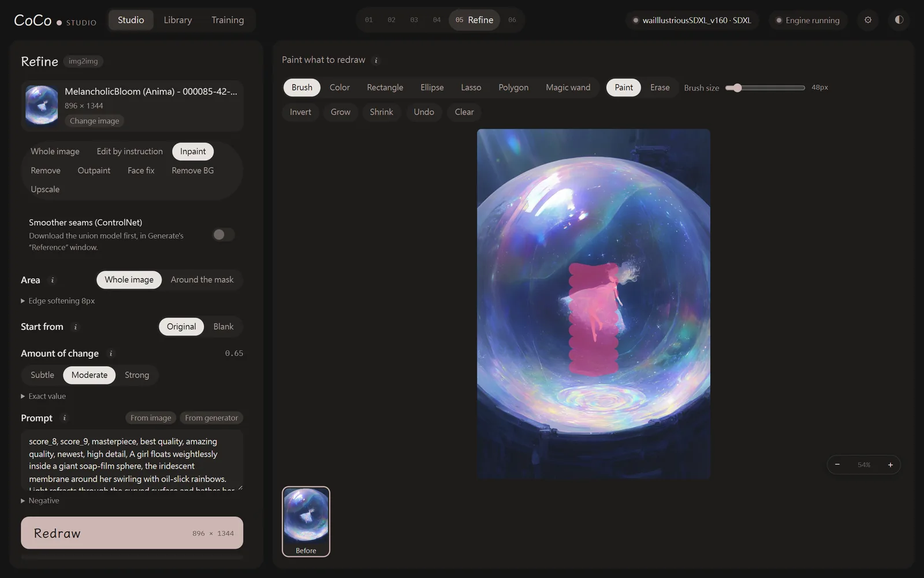924x578 pixels.
Task: Adjust the Brush size slider
Action: tap(765, 88)
